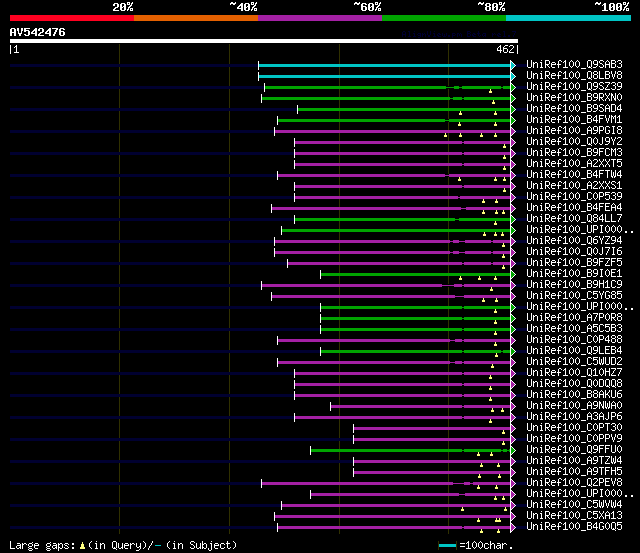The width and height of the screenshot is (640, 553).
Task: Select the UniRef100_A2XXS1 label
Action: pyautogui.click(x=574, y=186)
